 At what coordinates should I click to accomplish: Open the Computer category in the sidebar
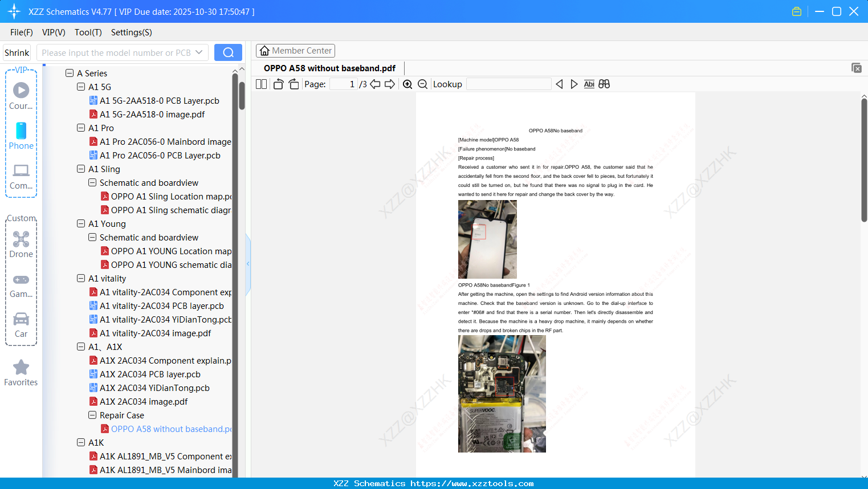click(21, 176)
